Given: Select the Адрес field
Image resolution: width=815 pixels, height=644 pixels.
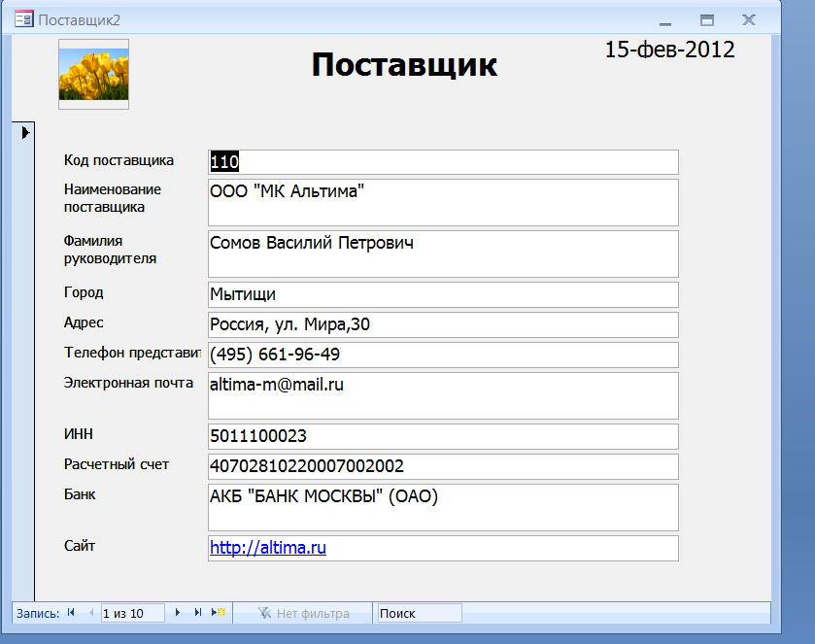Looking at the screenshot, I should (443, 324).
